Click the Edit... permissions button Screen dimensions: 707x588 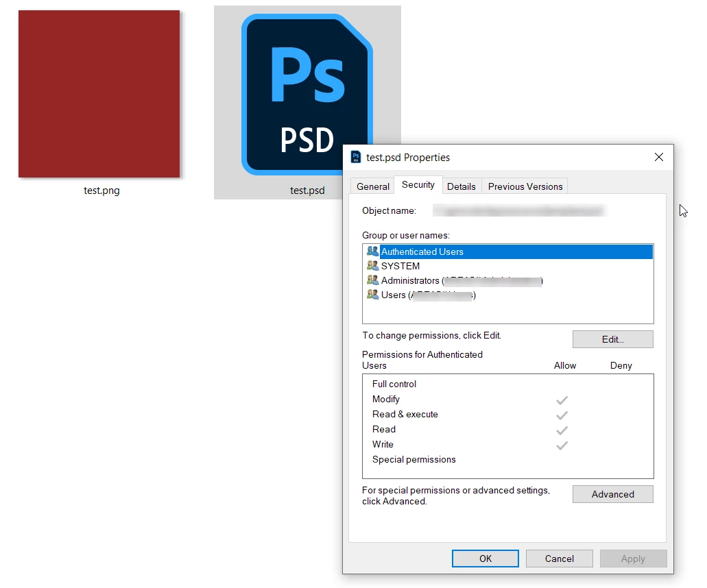613,339
